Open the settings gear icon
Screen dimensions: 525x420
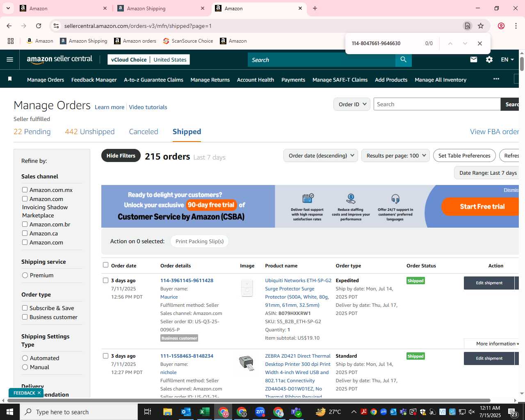tap(489, 59)
